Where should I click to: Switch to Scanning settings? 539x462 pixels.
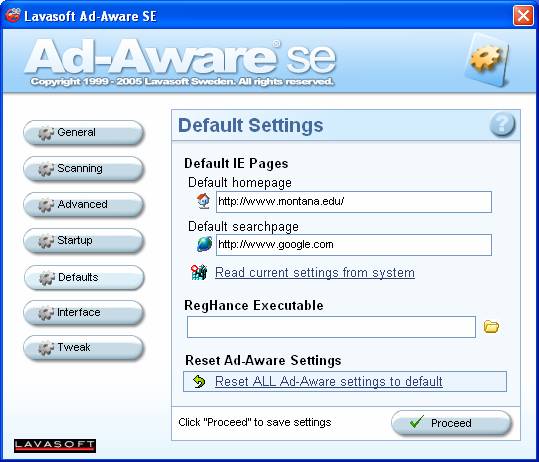point(84,168)
